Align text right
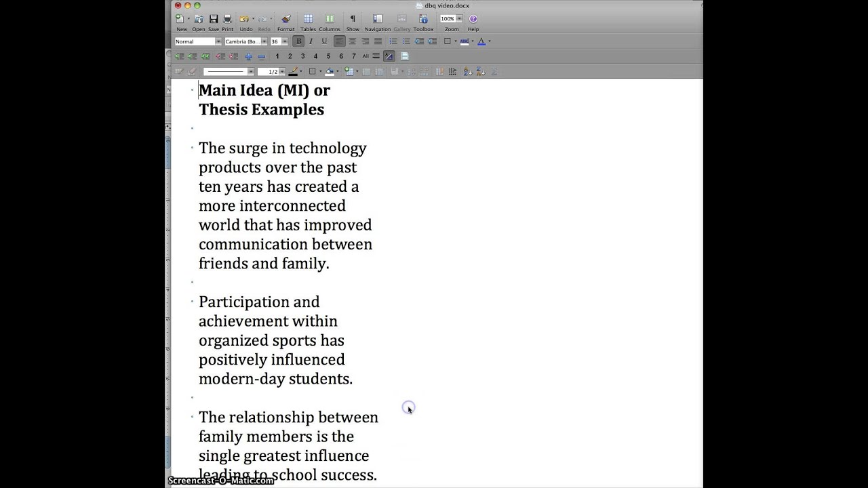868x488 pixels. 366,41
